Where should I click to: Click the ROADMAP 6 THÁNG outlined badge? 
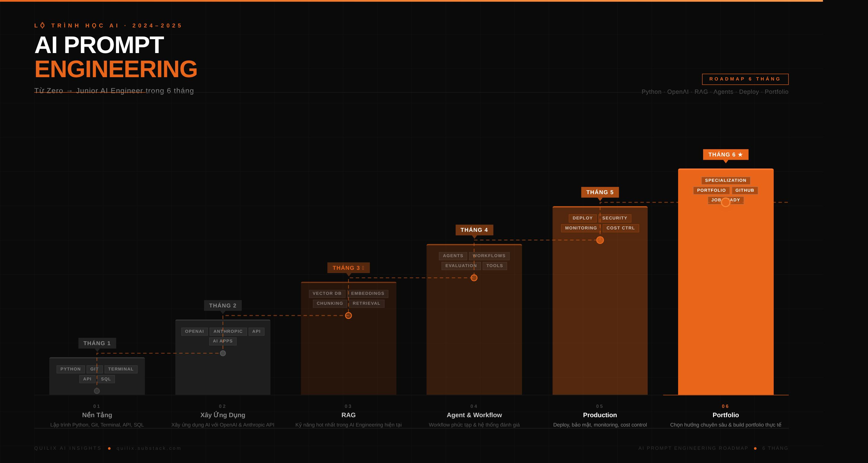click(x=745, y=79)
